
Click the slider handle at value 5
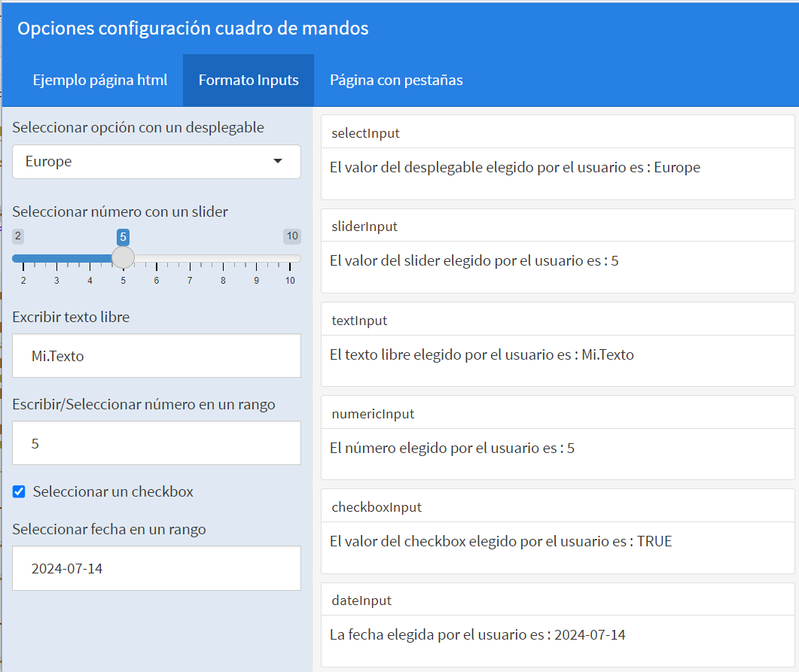coord(123,257)
